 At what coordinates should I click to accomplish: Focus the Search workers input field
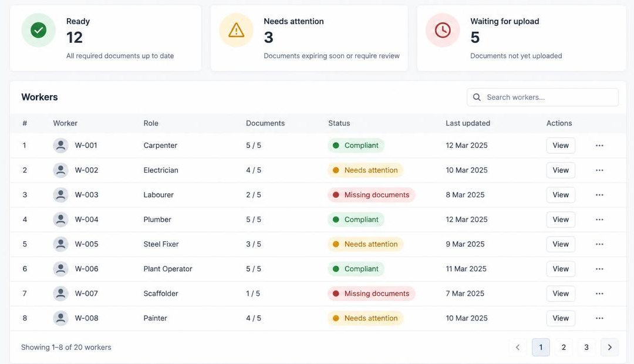[x=542, y=97]
